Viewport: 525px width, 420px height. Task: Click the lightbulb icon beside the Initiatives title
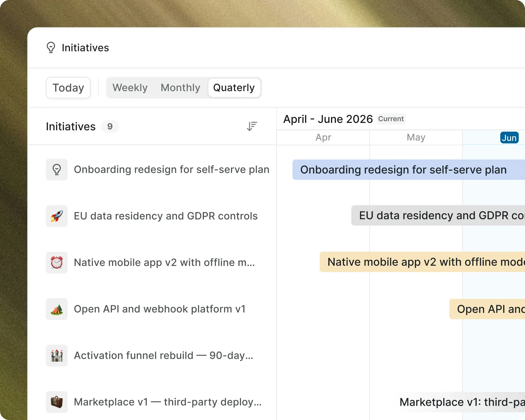(x=51, y=47)
